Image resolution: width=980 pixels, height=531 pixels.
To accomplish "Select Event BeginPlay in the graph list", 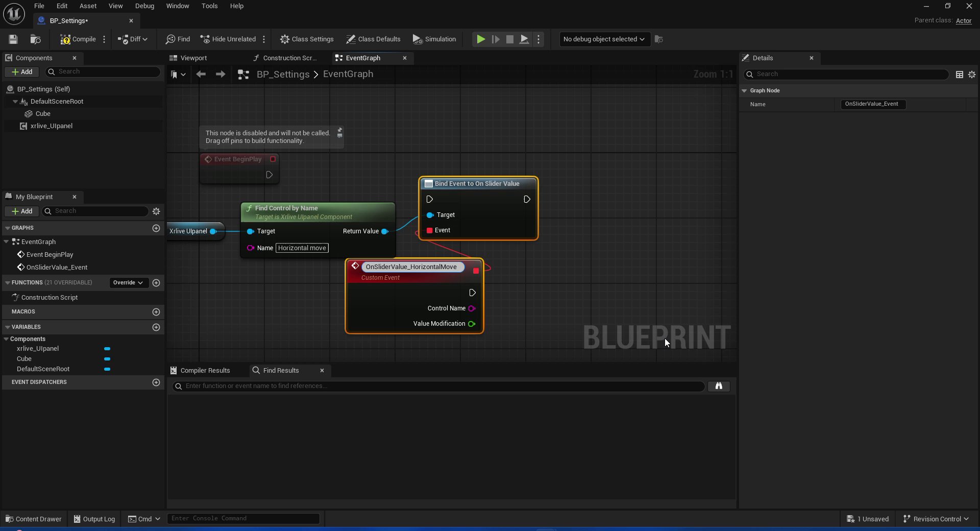I will (x=50, y=255).
